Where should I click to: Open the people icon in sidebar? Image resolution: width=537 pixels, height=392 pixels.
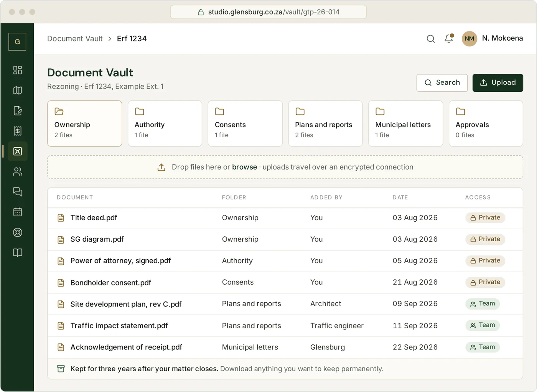click(18, 171)
